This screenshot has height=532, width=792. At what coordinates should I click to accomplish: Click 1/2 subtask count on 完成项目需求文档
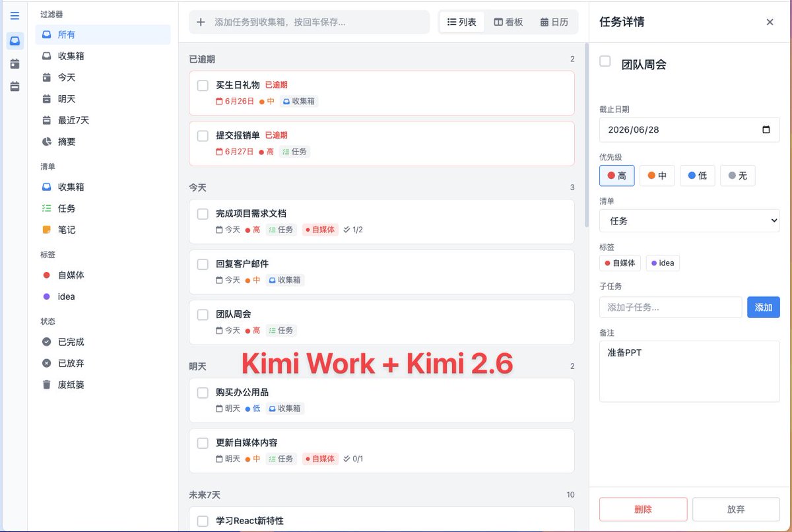[353, 230]
